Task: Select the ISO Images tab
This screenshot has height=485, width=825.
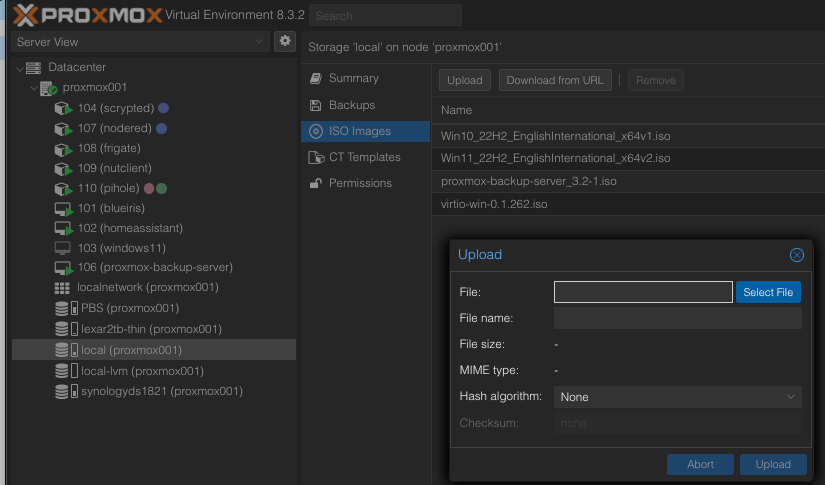Action: [x=366, y=132]
